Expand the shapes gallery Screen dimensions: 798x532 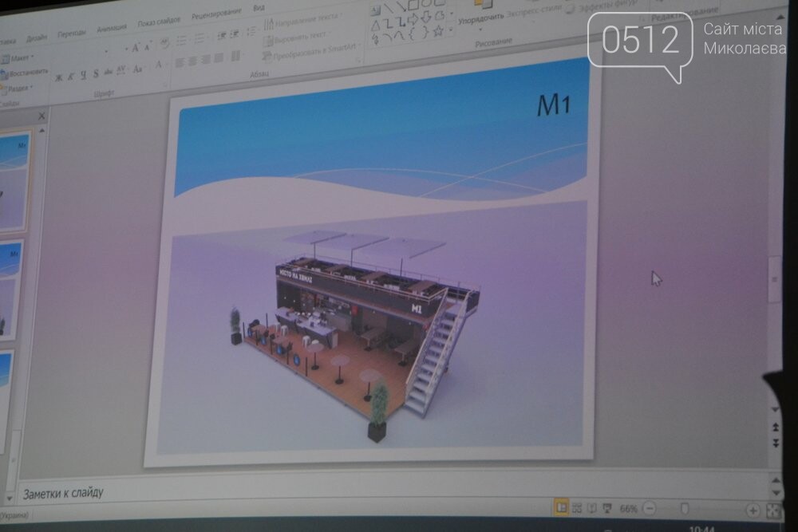click(x=451, y=29)
